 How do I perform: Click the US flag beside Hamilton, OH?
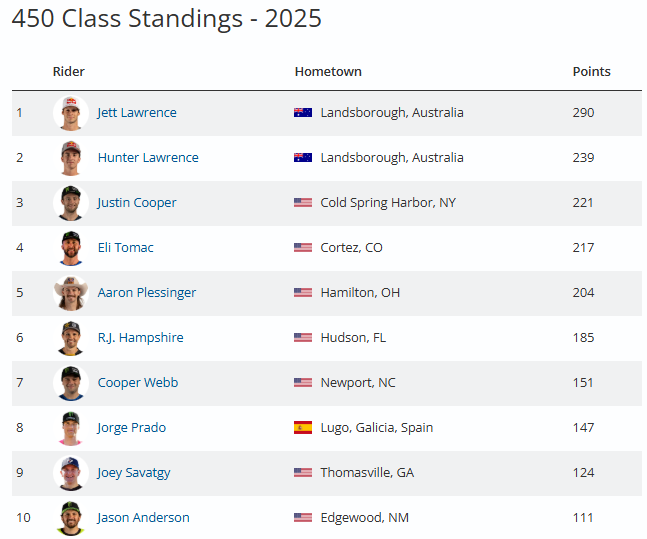303,293
